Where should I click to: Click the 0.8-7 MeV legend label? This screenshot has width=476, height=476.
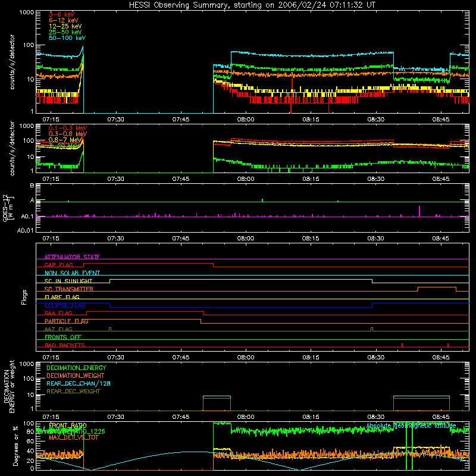[65, 140]
